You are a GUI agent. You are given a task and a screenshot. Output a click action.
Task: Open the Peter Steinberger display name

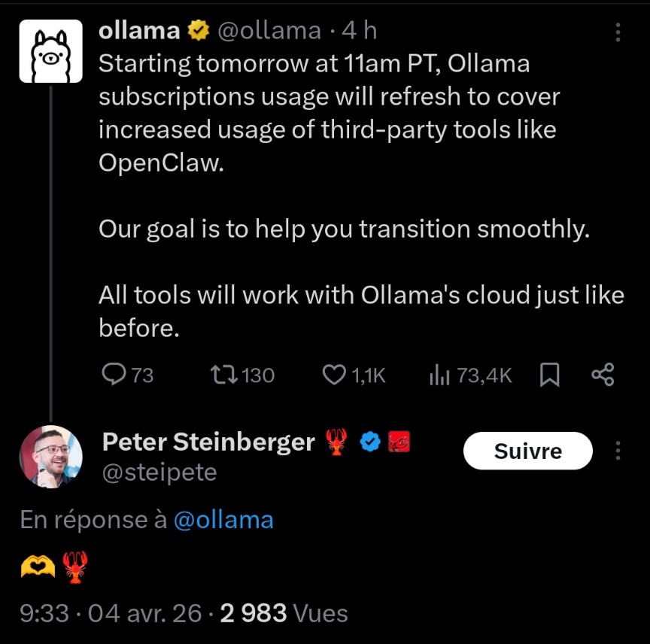click(x=208, y=442)
